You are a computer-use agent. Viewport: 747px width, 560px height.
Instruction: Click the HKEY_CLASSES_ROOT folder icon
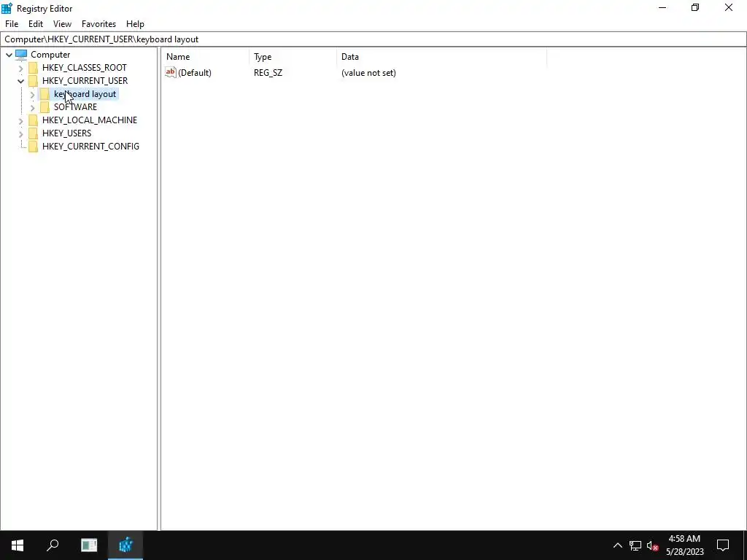34,68
